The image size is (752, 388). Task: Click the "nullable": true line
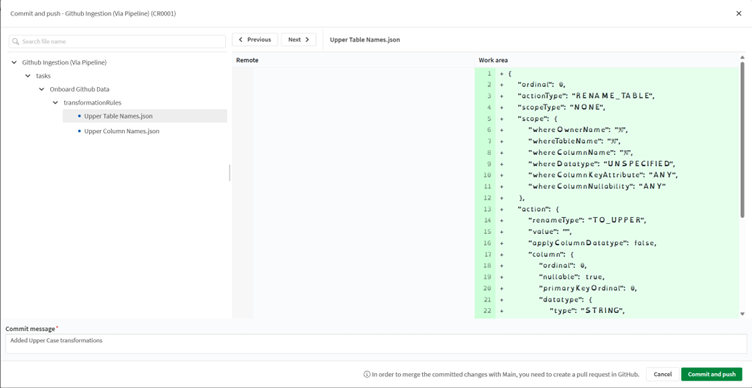[572, 277]
